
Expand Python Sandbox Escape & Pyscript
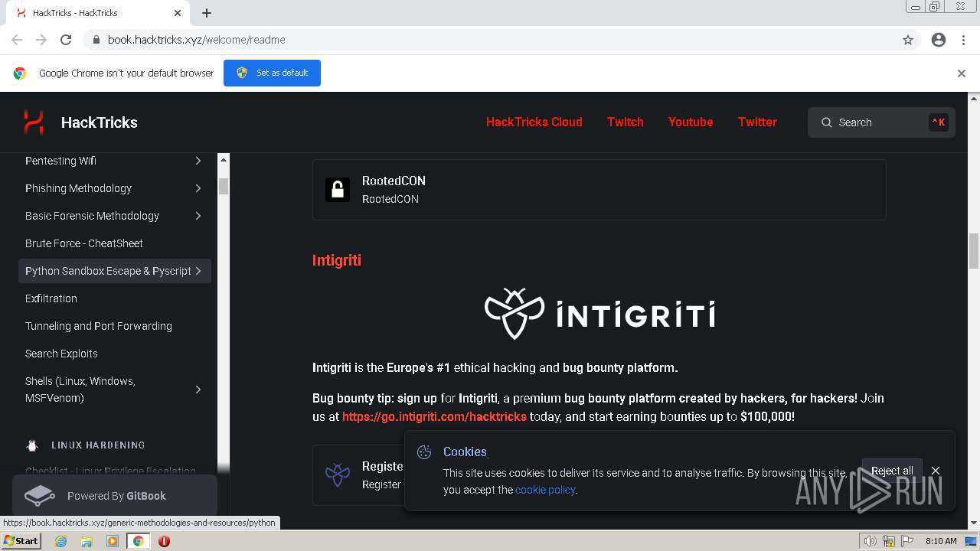click(x=198, y=271)
